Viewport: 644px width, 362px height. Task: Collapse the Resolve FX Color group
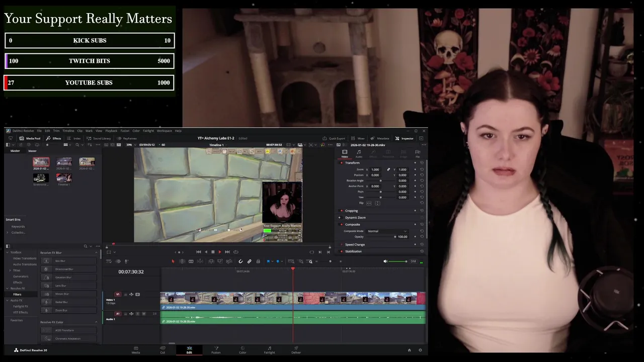[96, 322]
